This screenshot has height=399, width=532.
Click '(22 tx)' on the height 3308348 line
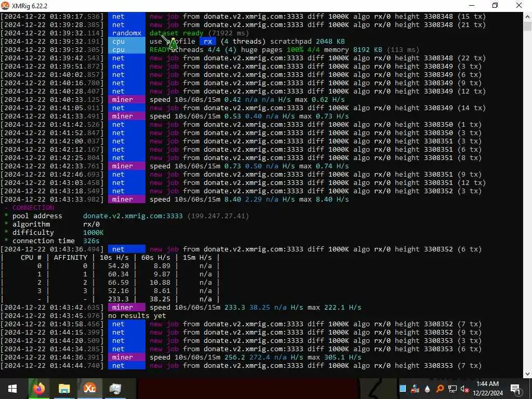point(472,58)
